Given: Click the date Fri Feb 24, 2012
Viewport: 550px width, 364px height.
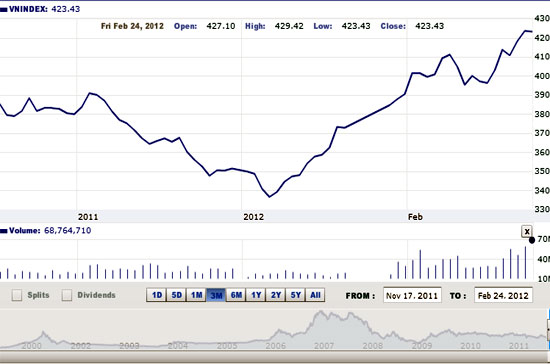Looking at the screenshot, I should pos(132,26).
